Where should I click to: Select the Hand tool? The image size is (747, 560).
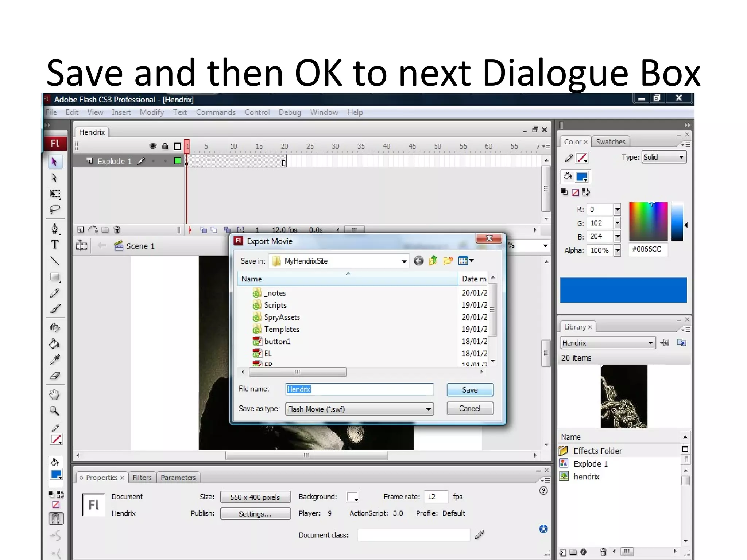[x=55, y=394]
